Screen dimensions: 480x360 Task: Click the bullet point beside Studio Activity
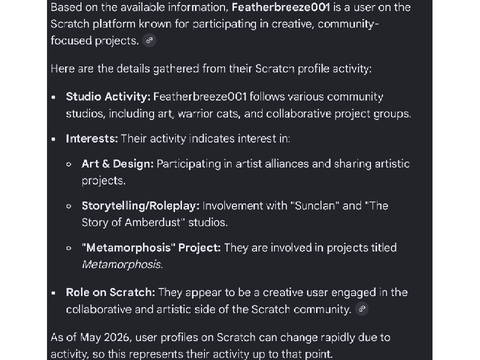point(54,97)
